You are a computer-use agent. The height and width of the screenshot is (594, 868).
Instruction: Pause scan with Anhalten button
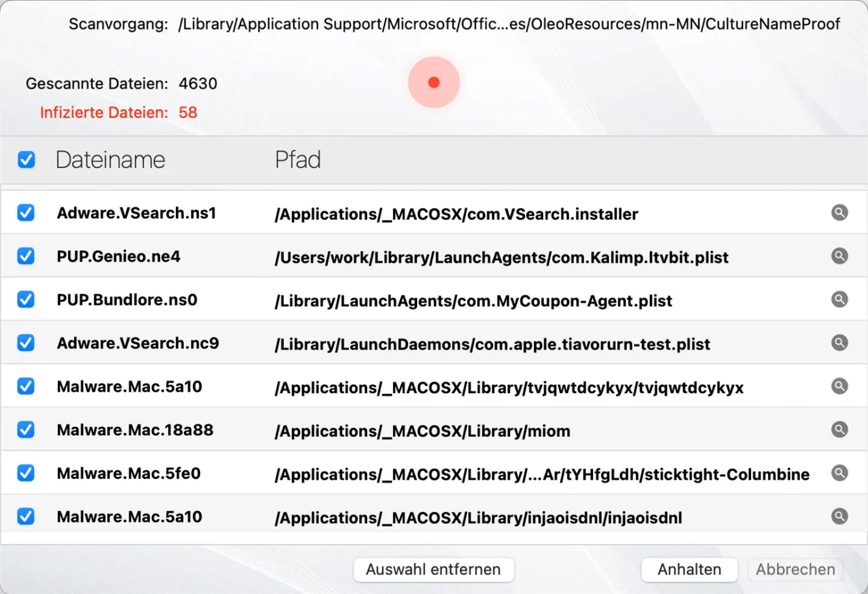tap(689, 569)
